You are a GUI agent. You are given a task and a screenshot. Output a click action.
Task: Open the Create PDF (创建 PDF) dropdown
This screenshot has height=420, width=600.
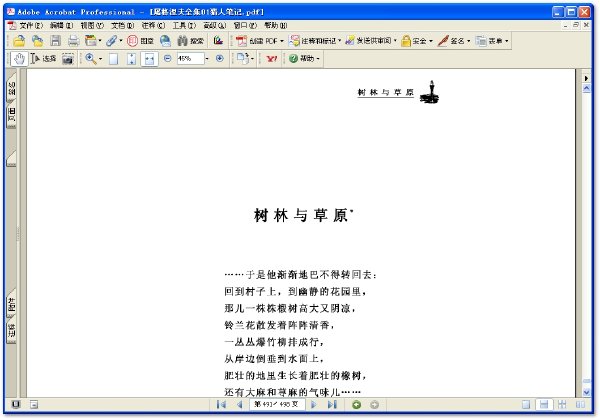(260, 41)
